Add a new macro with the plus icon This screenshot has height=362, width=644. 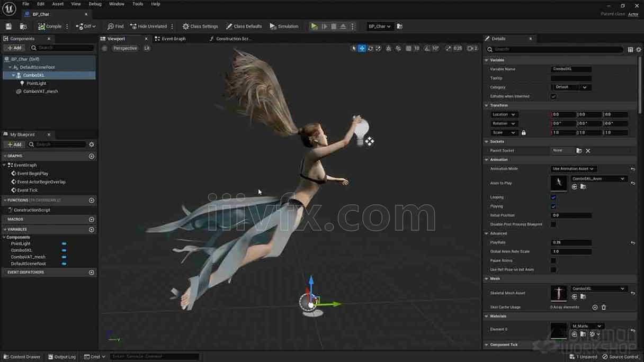coord(92,219)
